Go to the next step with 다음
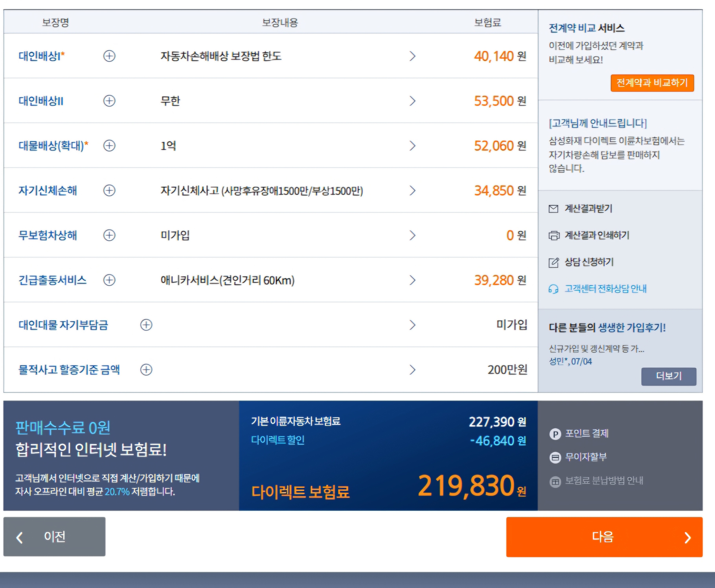 point(604,537)
